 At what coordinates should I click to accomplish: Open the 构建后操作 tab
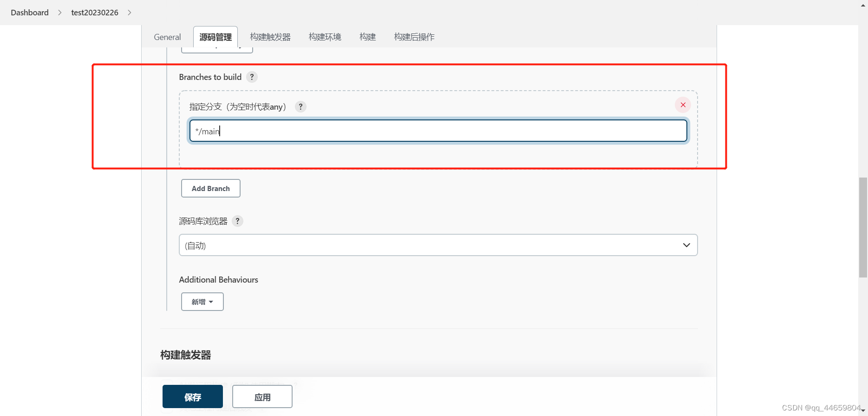[x=414, y=37]
